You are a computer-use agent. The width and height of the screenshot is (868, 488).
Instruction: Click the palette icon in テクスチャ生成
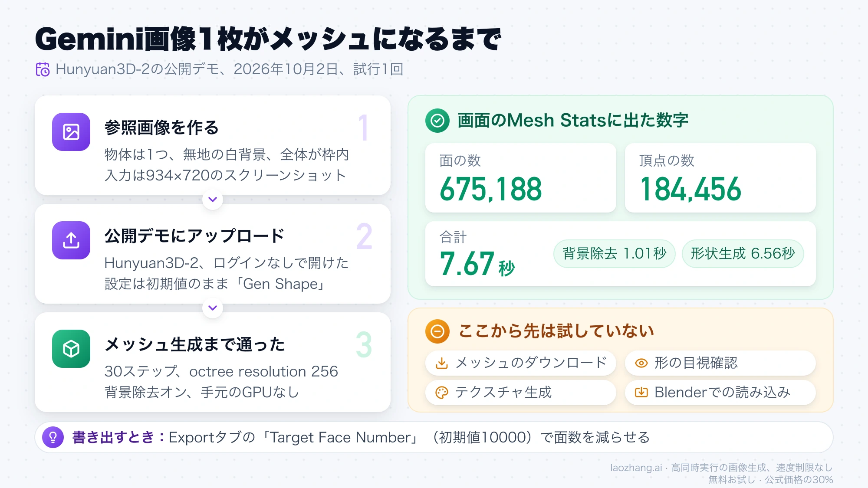442,393
